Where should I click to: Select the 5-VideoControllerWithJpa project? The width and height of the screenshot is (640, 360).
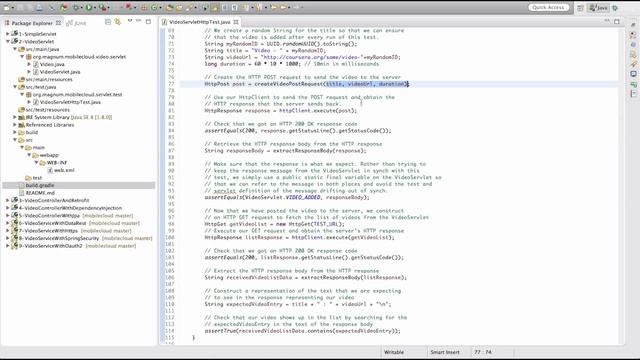[49, 216]
